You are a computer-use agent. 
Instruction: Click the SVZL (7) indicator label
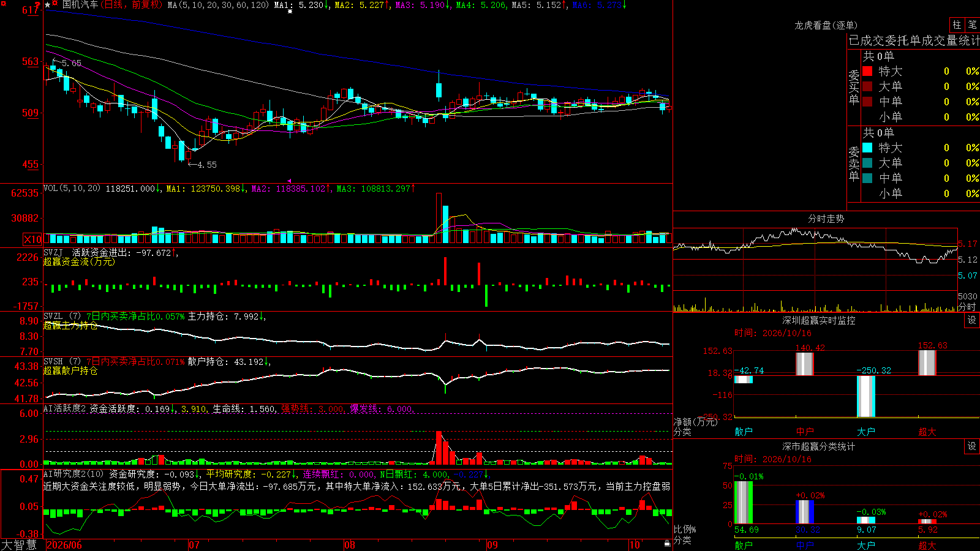pos(62,316)
